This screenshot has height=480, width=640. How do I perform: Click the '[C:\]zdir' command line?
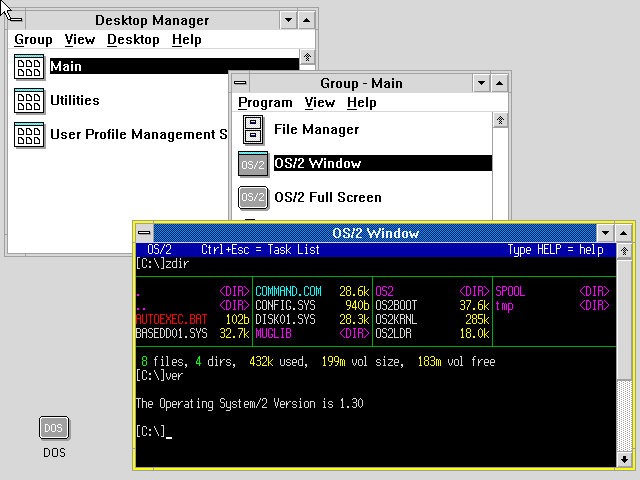click(x=162, y=264)
